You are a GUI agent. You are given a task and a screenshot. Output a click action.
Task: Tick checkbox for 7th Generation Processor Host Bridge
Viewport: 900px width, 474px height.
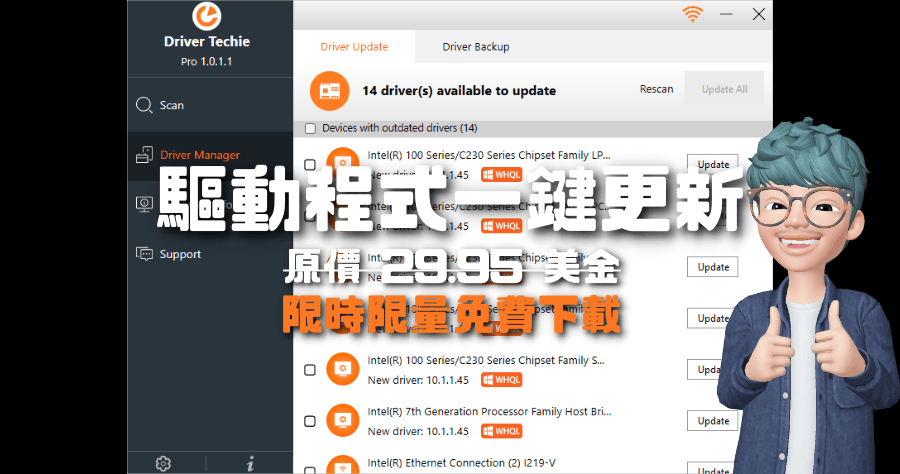(309, 421)
